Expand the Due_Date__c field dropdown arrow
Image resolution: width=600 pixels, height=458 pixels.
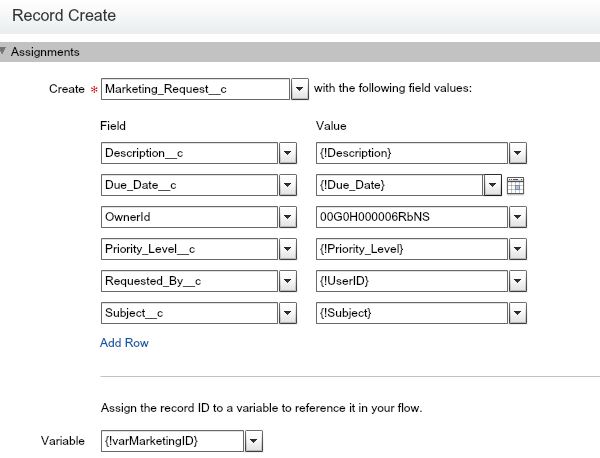(x=287, y=185)
